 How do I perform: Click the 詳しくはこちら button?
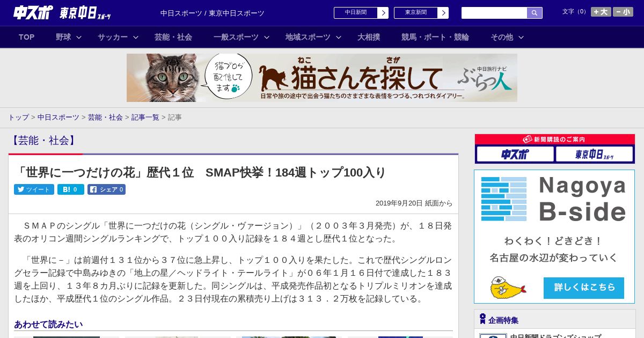click(x=584, y=288)
